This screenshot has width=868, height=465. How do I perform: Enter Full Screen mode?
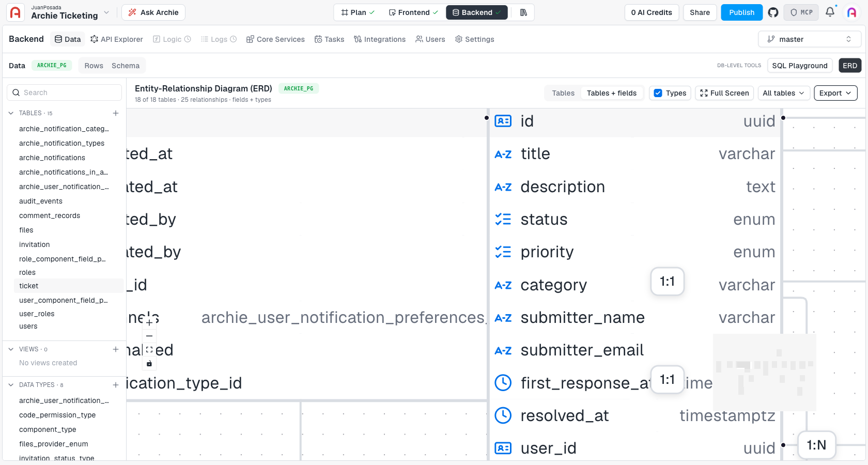pyautogui.click(x=724, y=93)
